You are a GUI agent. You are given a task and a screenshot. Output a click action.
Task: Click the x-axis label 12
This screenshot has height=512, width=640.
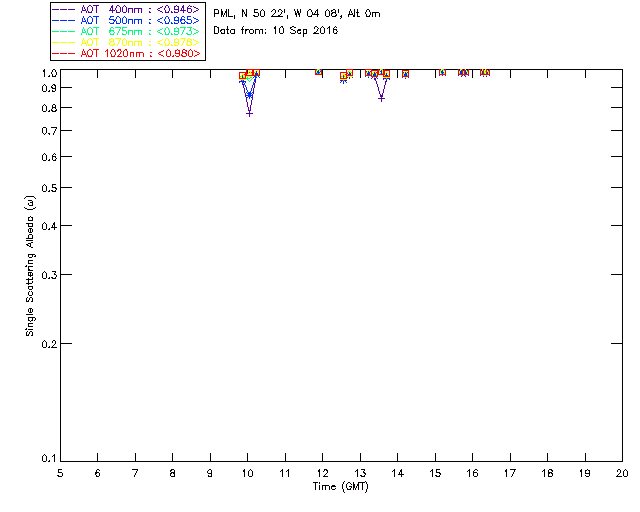[322, 473]
